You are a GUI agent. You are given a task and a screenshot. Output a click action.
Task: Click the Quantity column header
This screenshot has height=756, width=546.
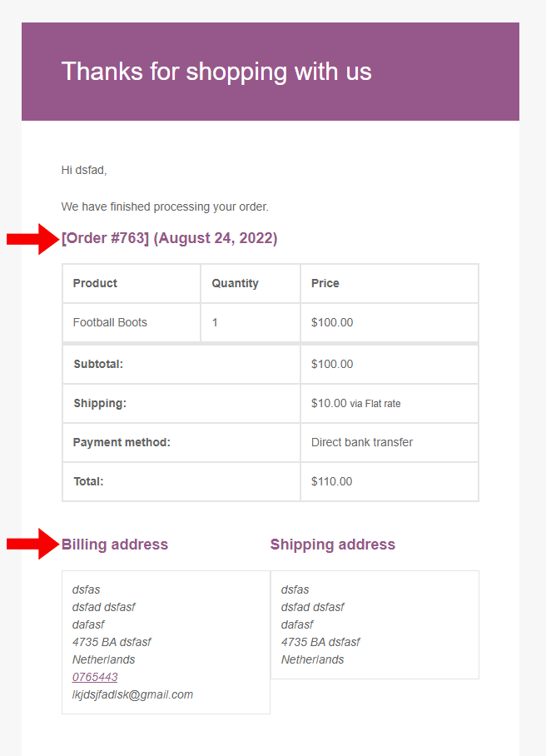(235, 283)
